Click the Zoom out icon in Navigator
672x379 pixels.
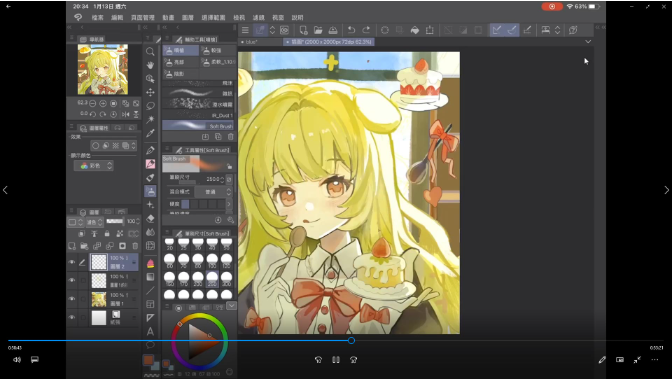pos(93,103)
